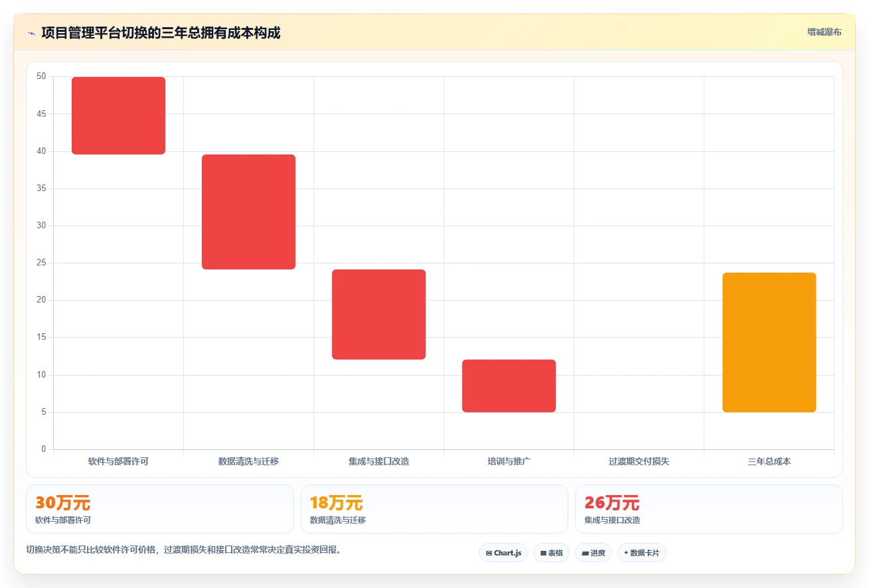869x588 pixels.
Task: Click the red 软件与部署许可 waterfall bar
Action: coord(118,115)
